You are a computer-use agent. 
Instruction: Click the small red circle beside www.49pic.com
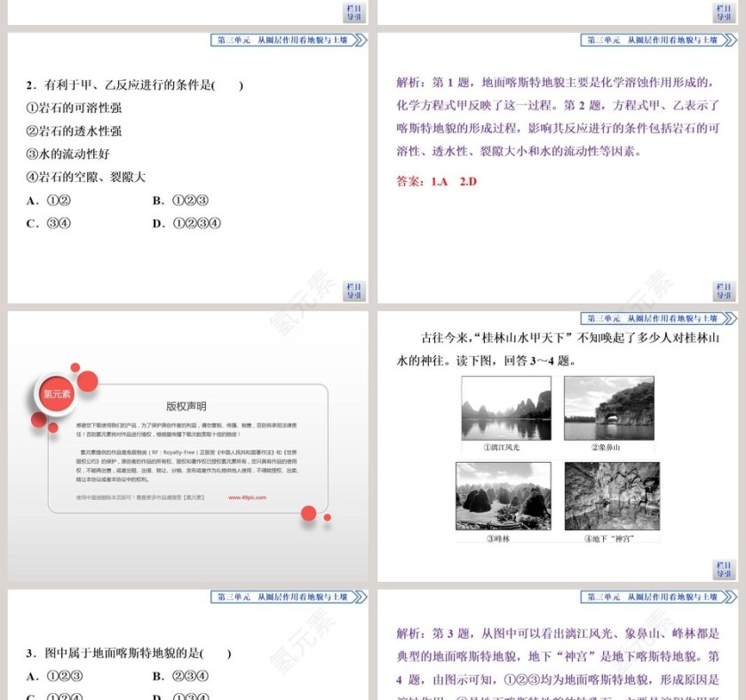tap(308, 513)
